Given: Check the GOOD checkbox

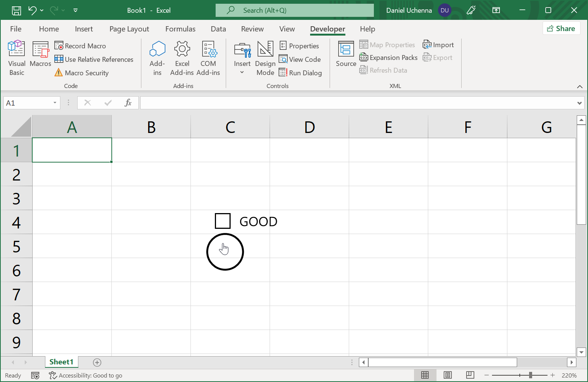Looking at the screenshot, I should point(223,221).
